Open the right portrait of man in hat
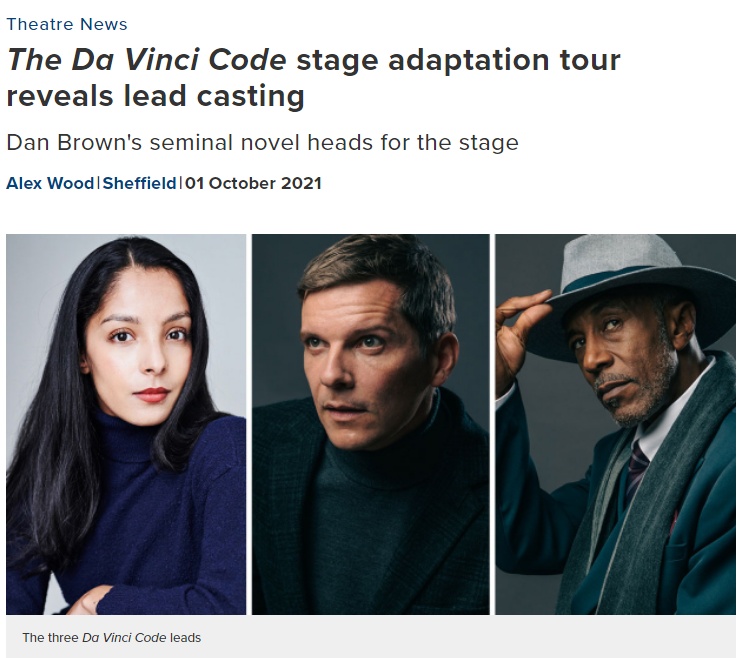 tap(615, 424)
